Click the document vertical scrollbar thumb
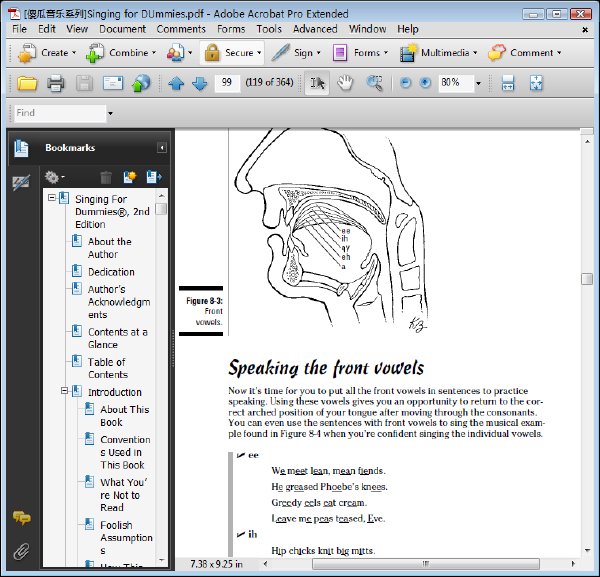 click(587, 279)
